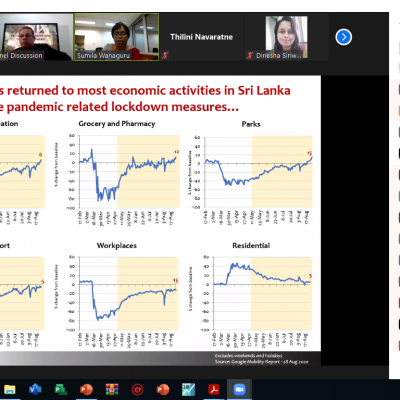
Task: Open Microsoft Project from the taskbar
Action: click(x=61, y=389)
